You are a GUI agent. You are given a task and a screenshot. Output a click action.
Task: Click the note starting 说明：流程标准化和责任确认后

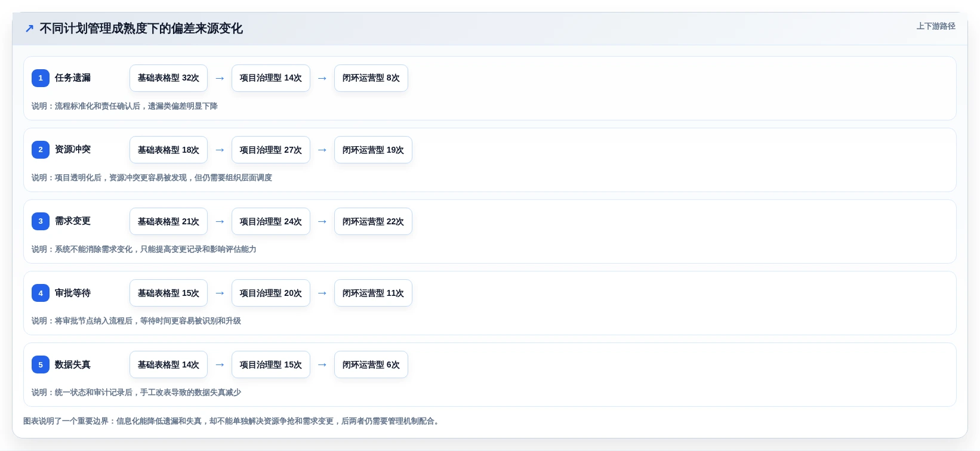125,106
